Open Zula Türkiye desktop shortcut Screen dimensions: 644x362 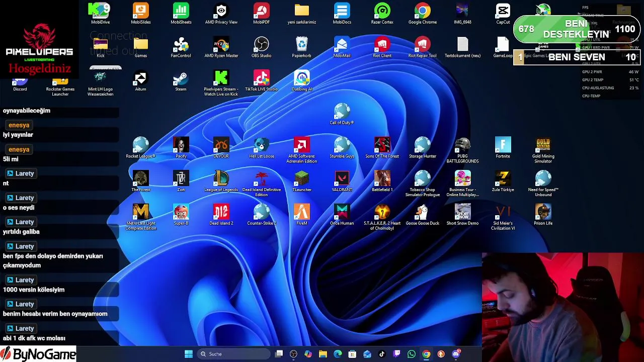[503, 182]
